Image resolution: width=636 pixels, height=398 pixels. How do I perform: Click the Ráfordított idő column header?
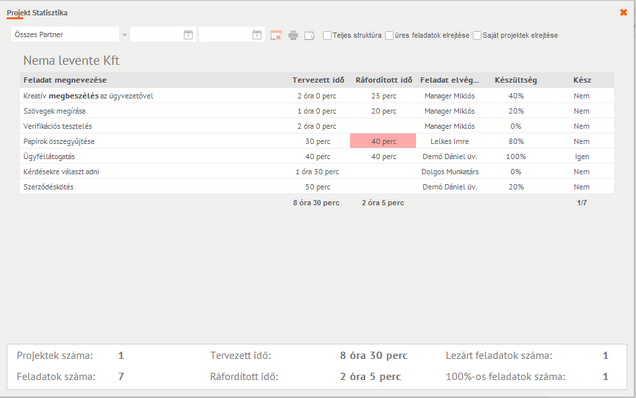(384, 80)
